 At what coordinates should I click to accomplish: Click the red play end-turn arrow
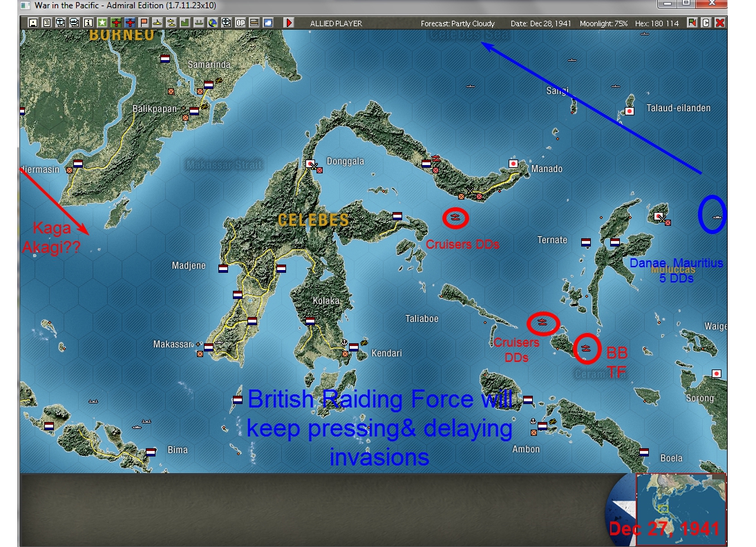(289, 23)
